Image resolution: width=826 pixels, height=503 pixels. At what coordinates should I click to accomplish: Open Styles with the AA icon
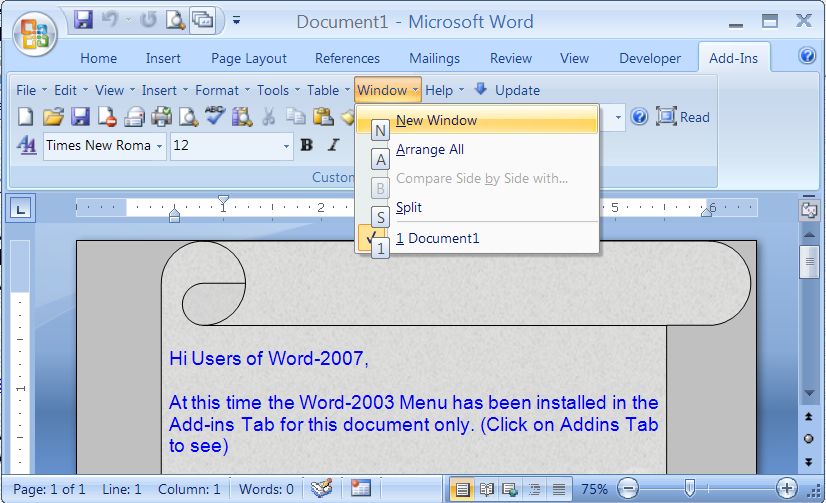[26, 145]
